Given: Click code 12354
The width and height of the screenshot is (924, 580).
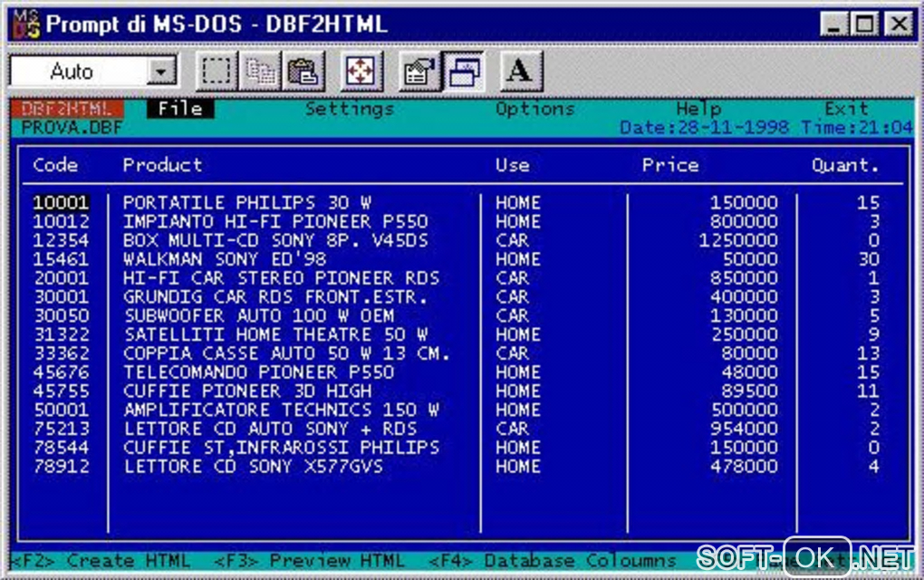Looking at the screenshot, I should click(x=61, y=240).
